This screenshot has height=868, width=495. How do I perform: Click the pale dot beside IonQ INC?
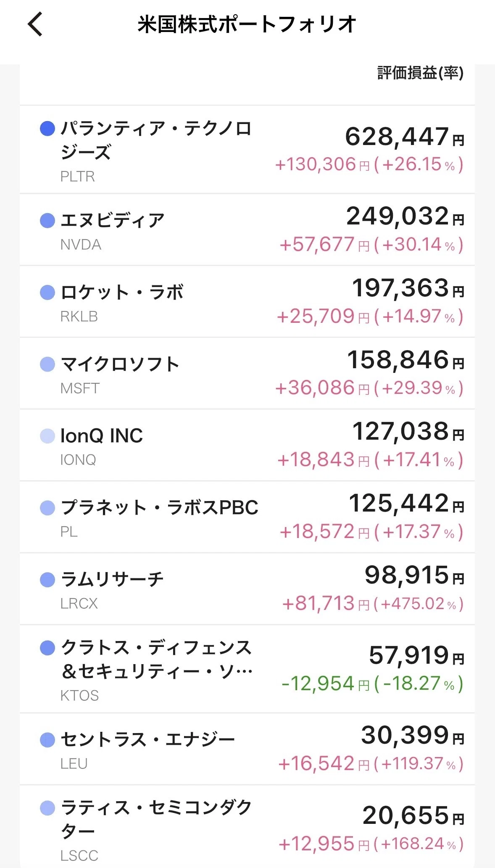[x=47, y=436]
